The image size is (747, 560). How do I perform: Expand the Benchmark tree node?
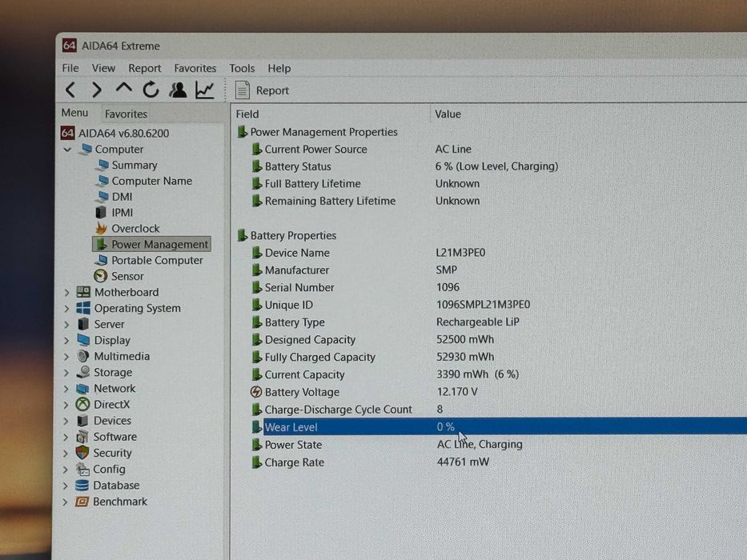66,502
